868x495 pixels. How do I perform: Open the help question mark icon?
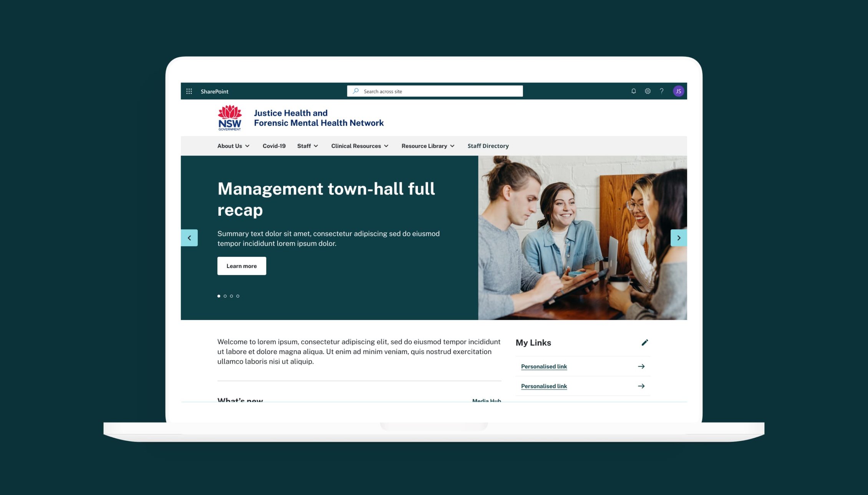(x=661, y=91)
